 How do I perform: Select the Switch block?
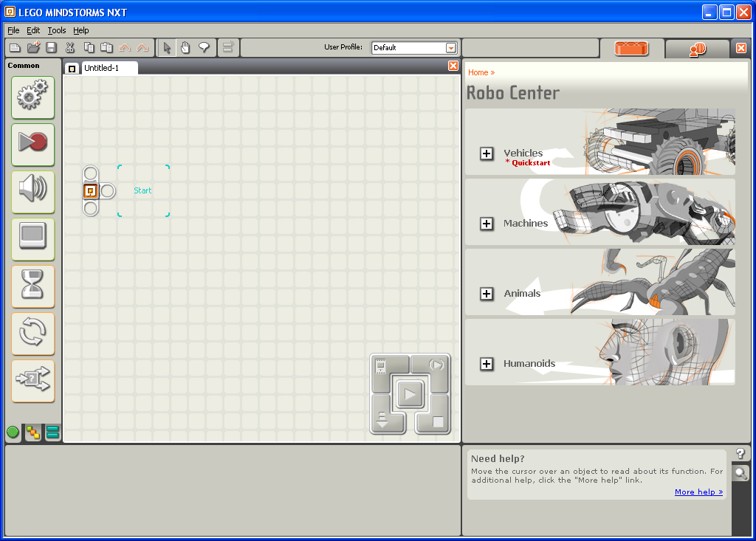[x=32, y=381]
